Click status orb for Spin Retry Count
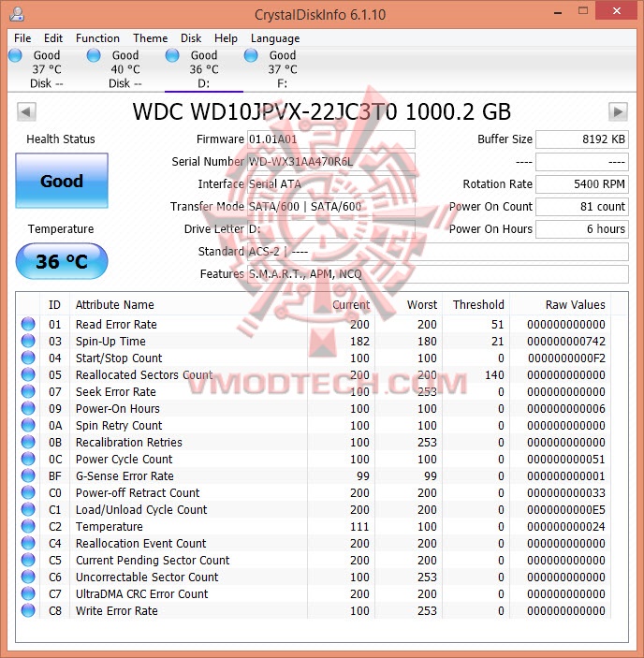Viewport: 644px width, 658px height. [28, 425]
